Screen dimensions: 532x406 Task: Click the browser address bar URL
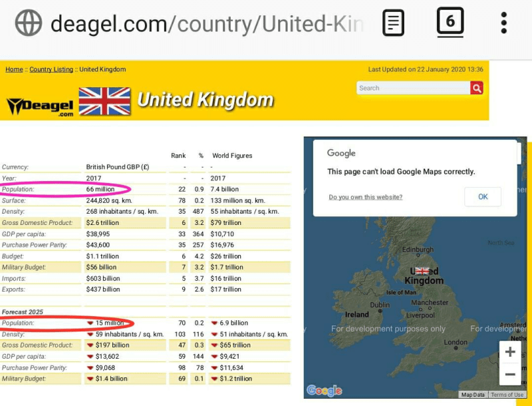(x=207, y=24)
